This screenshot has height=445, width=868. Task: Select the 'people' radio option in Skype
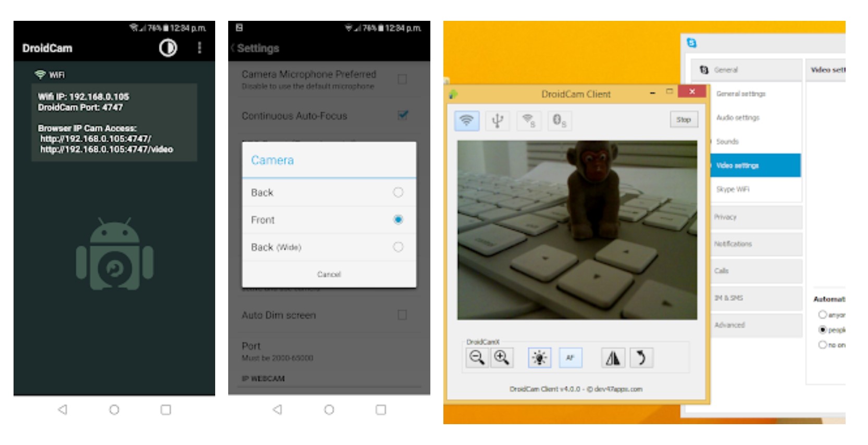click(x=822, y=329)
